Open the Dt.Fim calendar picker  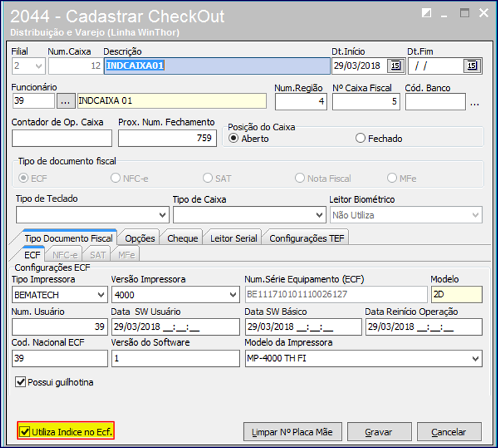point(472,66)
